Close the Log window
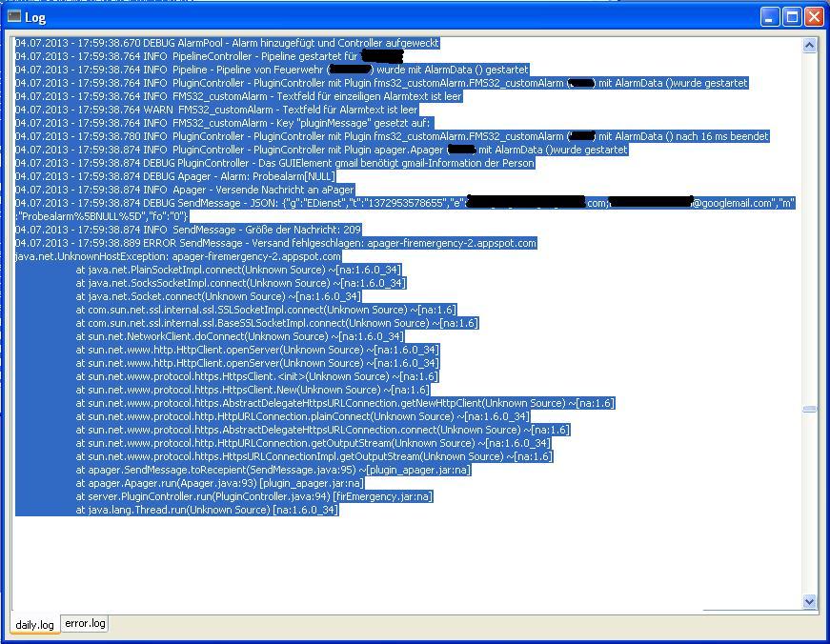830x644 pixels. coord(813,16)
